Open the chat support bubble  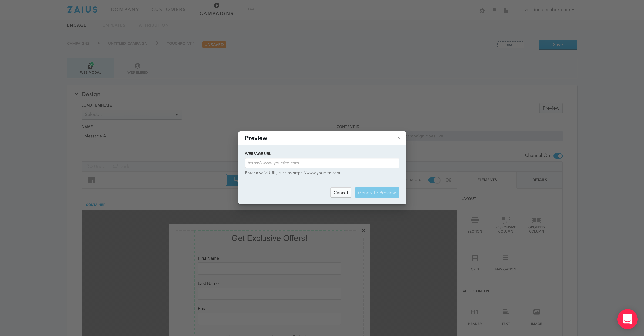pyautogui.click(x=628, y=319)
